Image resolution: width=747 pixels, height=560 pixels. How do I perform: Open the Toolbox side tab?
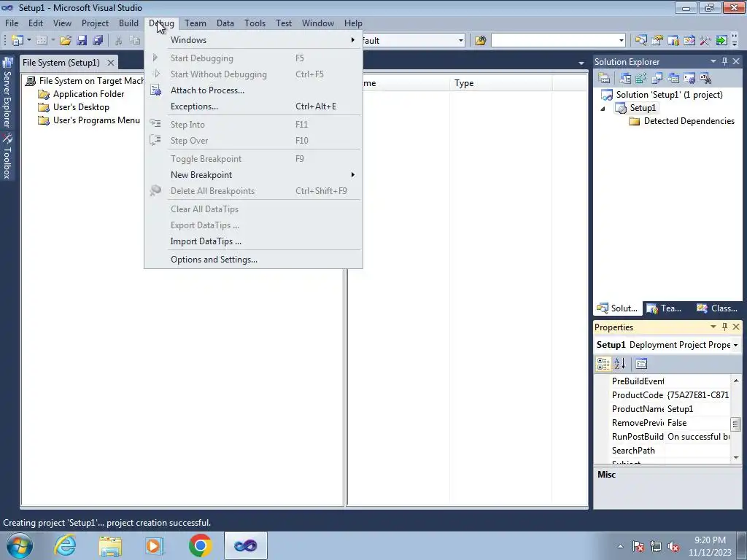[7, 157]
